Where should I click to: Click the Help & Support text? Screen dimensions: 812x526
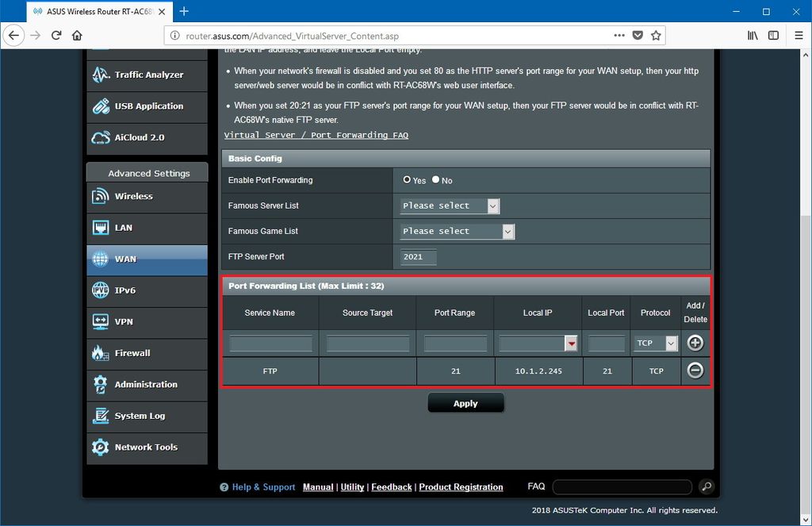(263, 487)
